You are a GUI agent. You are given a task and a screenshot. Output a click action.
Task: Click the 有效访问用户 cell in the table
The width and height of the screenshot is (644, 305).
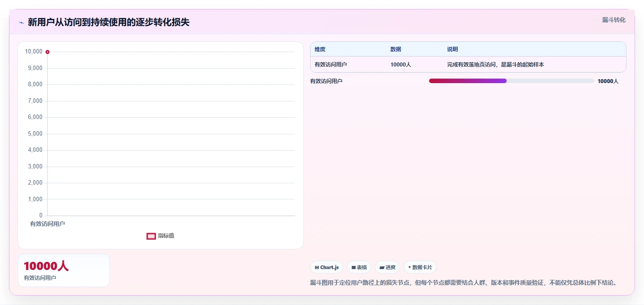[331, 65]
